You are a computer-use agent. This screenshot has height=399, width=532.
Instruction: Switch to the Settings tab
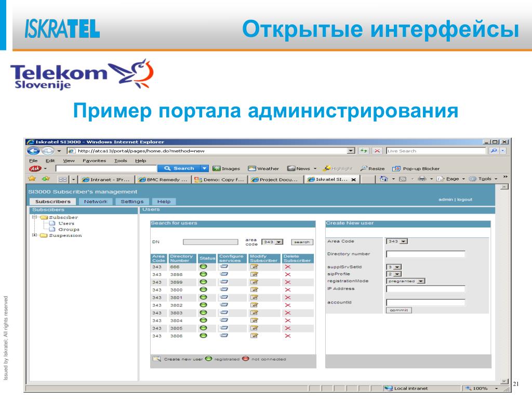132,202
